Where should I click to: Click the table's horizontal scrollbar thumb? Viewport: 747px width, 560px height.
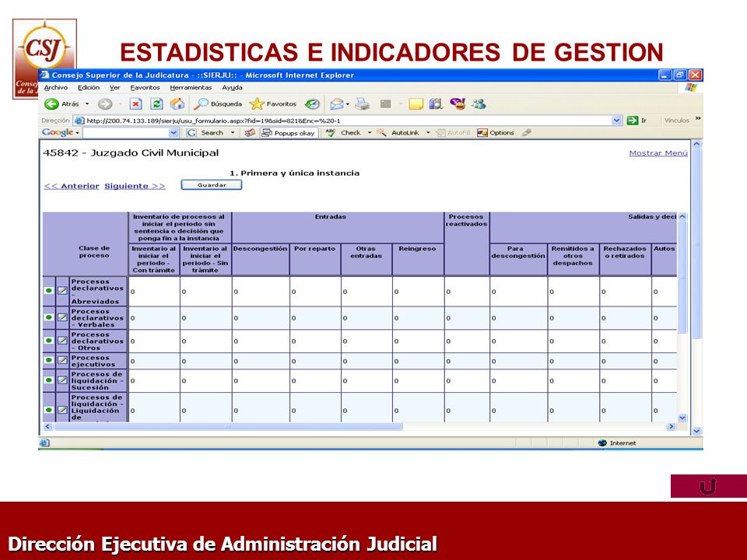pos(228,427)
